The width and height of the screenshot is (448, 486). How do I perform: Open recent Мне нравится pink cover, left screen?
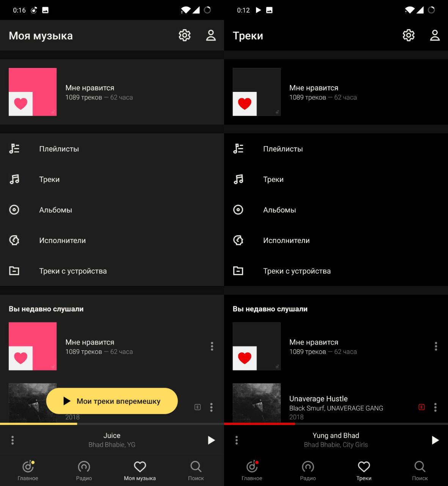pyautogui.click(x=33, y=346)
